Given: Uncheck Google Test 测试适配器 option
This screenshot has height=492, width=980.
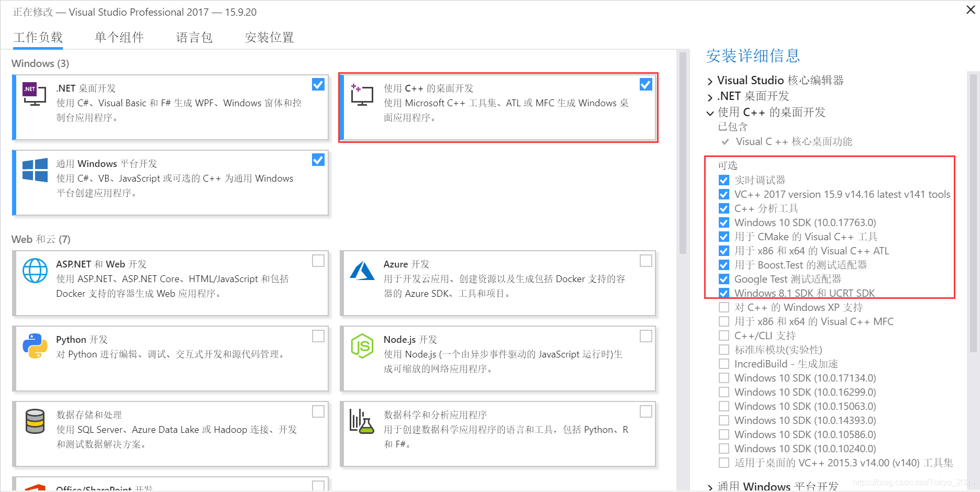Looking at the screenshot, I should coord(724,279).
